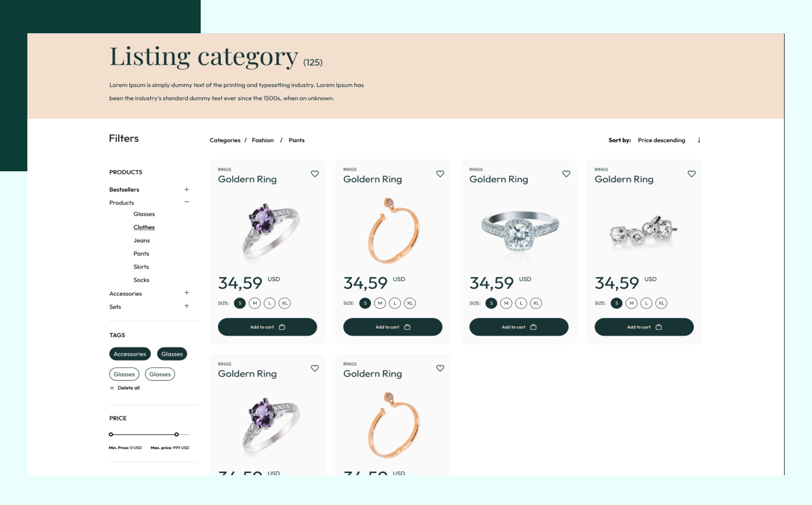Click the dark Accessories tag chip

130,354
